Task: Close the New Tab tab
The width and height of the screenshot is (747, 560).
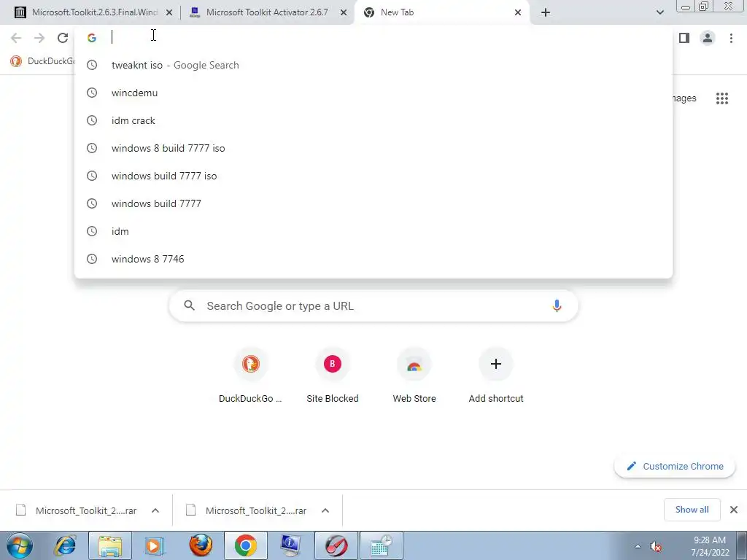Action: tap(518, 12)
